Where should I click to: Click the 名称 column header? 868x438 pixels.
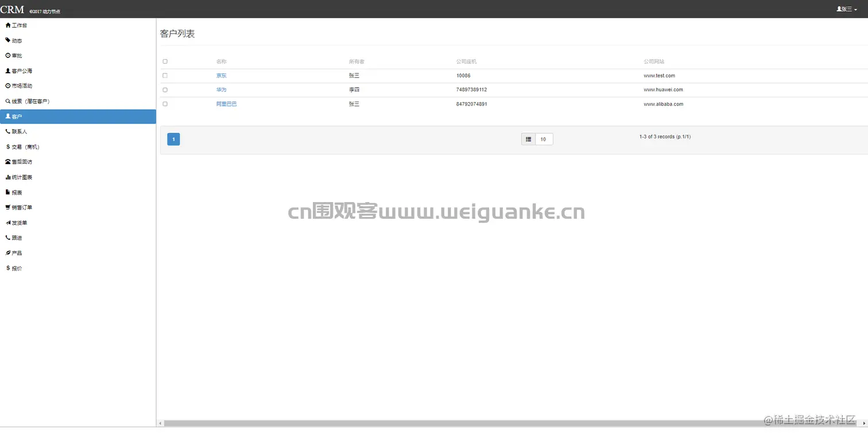coord(222,61)
